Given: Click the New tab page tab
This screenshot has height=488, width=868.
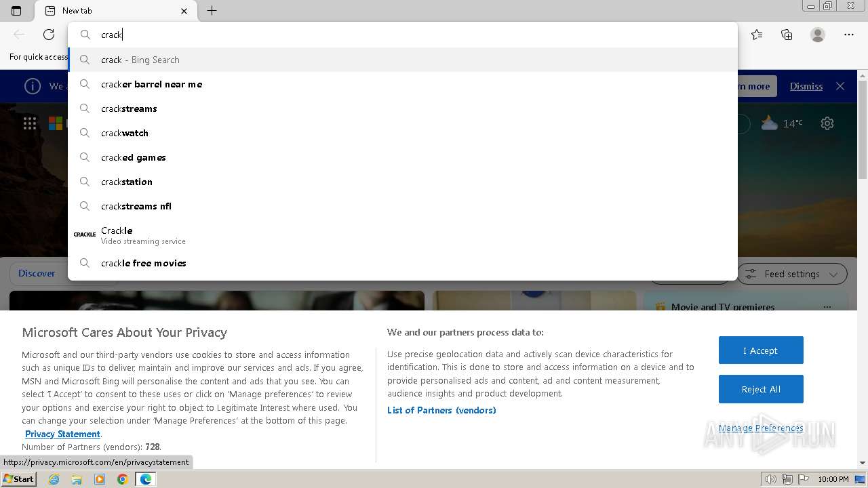Looking at the screenshot, I should [115, 11].
